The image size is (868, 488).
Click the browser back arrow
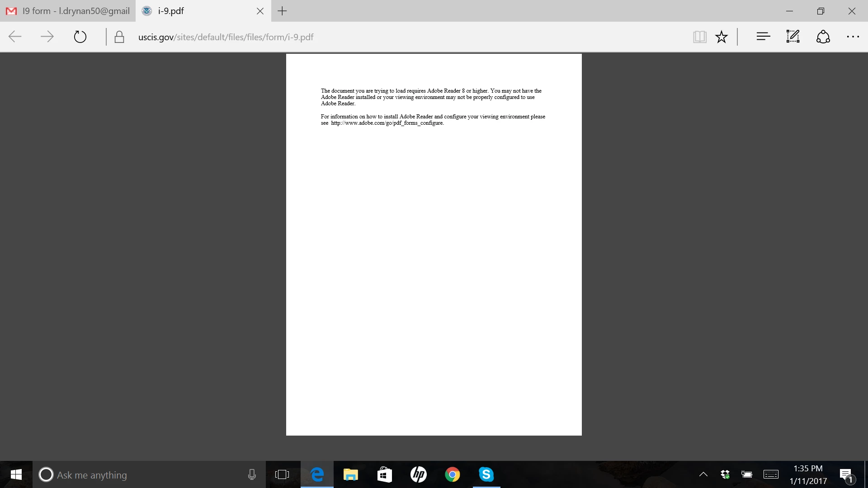(x=15, y=37)
